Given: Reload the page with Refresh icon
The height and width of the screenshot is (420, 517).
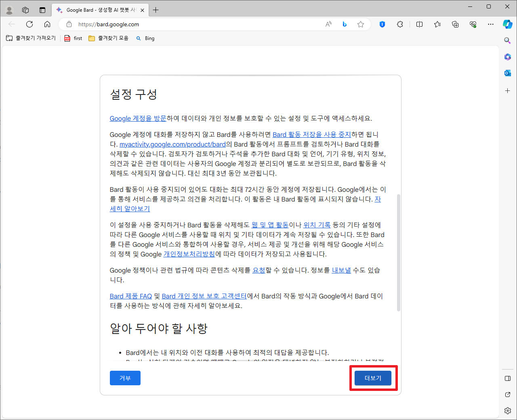Looking at the screenshot, I should pos(29,24).
